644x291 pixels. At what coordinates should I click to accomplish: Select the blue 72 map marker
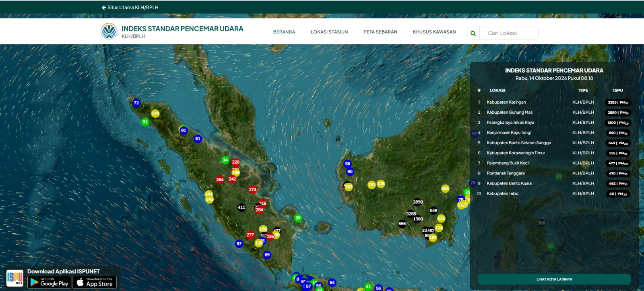pyautogui.click(x=136, y=103)
